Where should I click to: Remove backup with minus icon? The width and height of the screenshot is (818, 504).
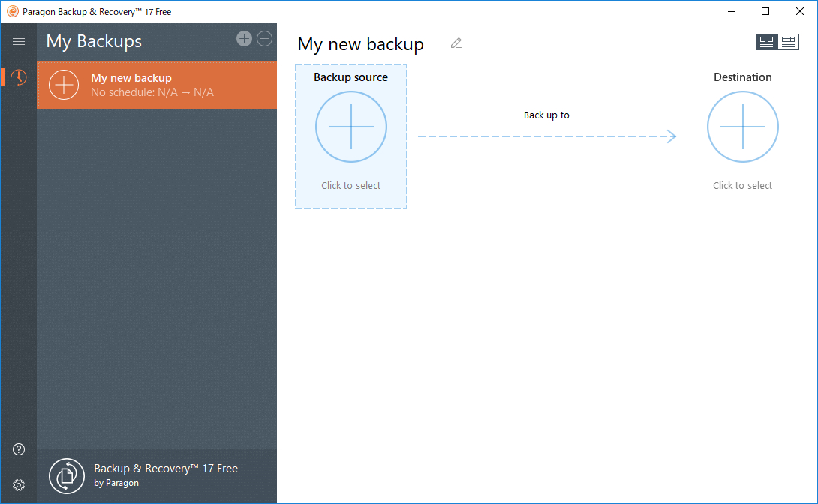click(x=264, y=38)
